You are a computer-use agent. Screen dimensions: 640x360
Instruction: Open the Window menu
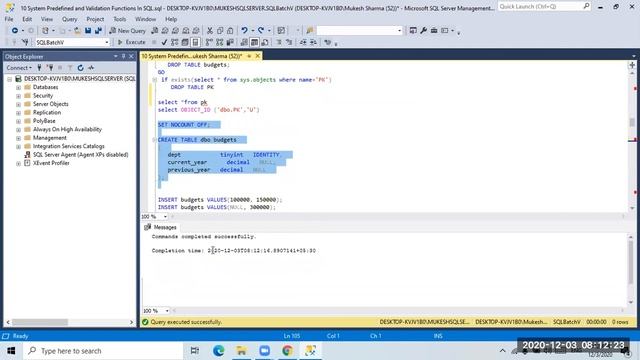[x=145, y=19]
